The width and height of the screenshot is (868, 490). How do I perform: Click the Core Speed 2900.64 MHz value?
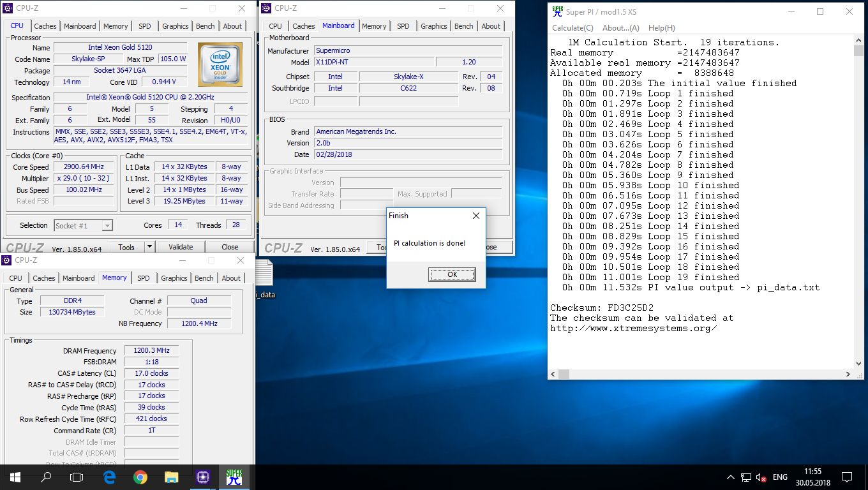[84, 167]
